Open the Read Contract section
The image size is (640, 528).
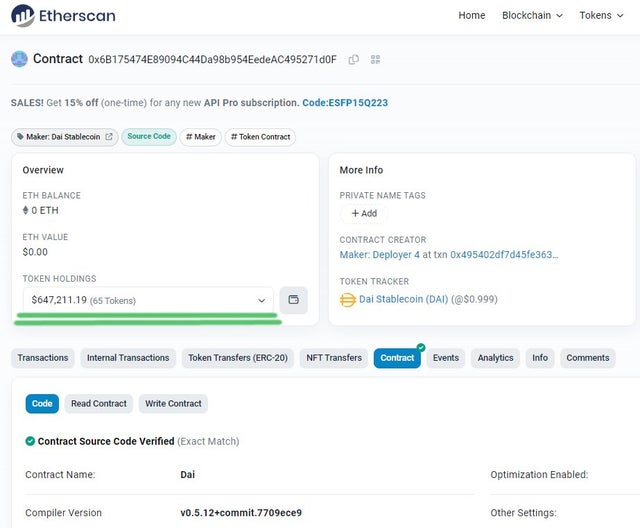pyautogui.click(x=99, y=404)
